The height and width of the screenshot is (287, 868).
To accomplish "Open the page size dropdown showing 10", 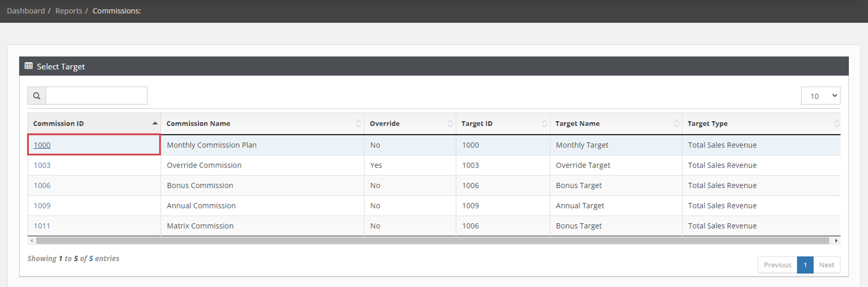I will 821,96.
